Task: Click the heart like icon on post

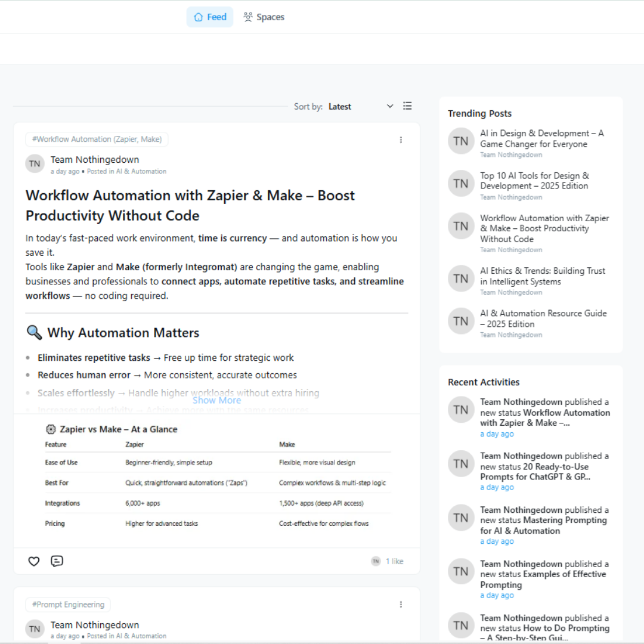Action: click(x=34, y=561)
